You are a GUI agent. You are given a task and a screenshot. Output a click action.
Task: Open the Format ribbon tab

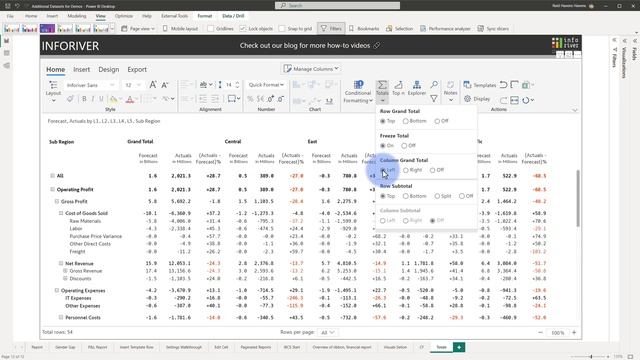tap(204, 16)
